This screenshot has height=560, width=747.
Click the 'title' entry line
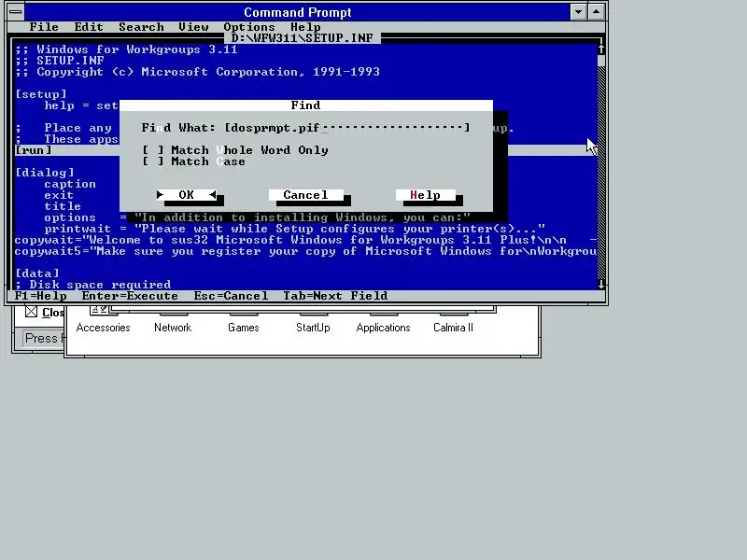(63, 206)
